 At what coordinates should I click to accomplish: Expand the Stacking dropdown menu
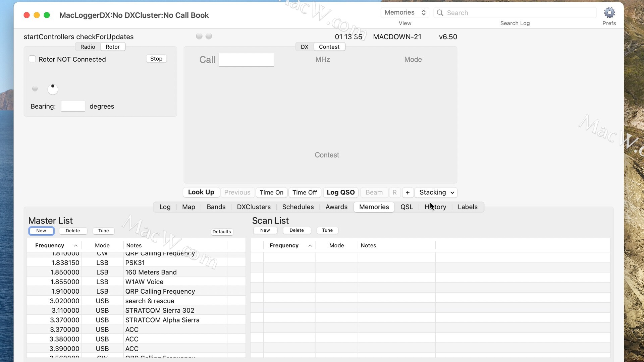[436, 192]
